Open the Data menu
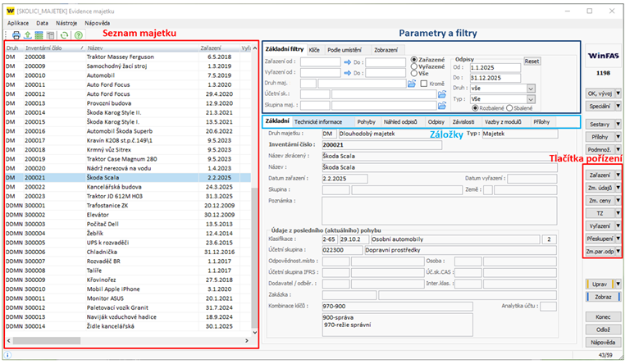Image resolution: width=630 pixels, height=364 pixels. pyautogui.click(x=42, y=23)
